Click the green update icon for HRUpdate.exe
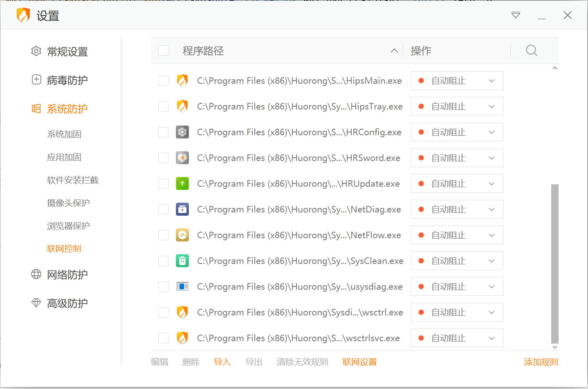The image size is (588, 389). pos(182,183)
